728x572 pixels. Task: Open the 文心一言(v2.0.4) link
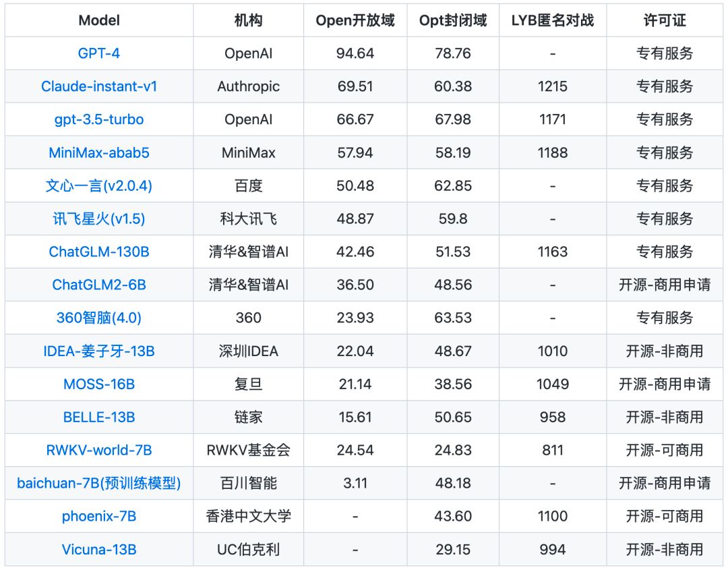point(99,186)
